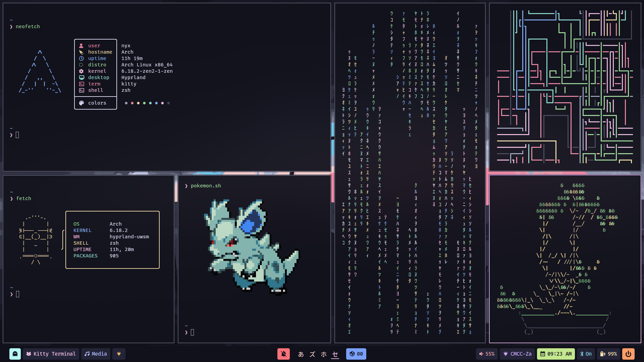The image size is (644, 362).
Task: Switch to workspace ズ
Action: coord(312,354)
